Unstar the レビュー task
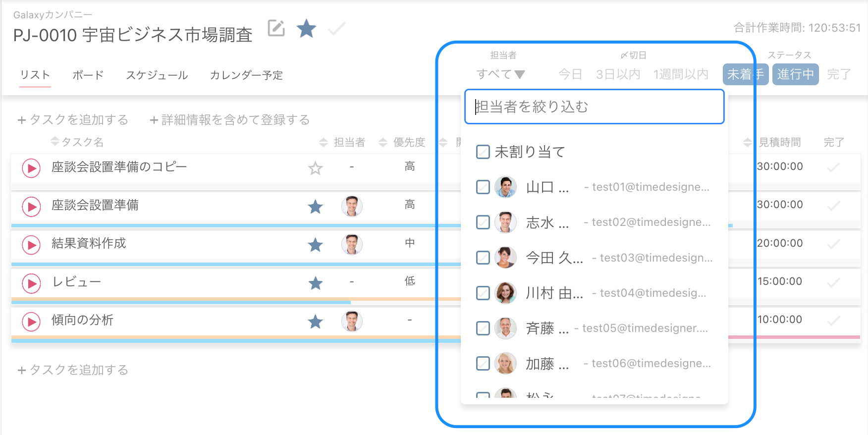This screenshot has width=868, height=435. (315, 283)
